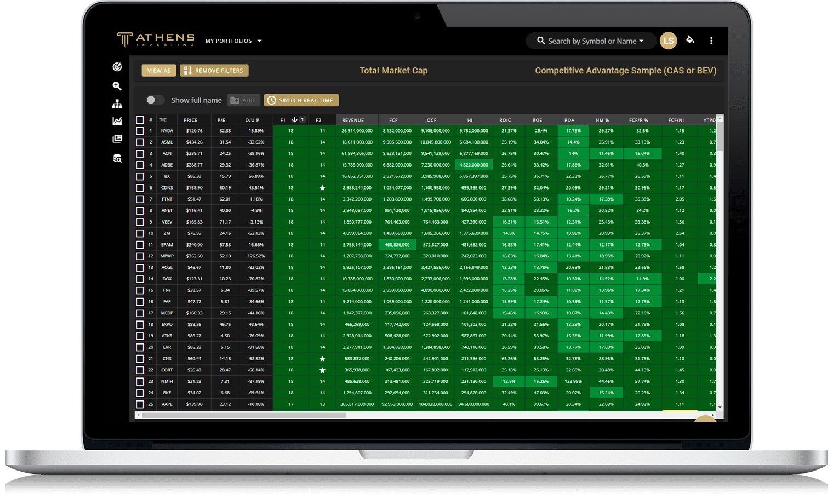Open the target goals icon in sidebar
833x504 pixels.
coord(117,67)
